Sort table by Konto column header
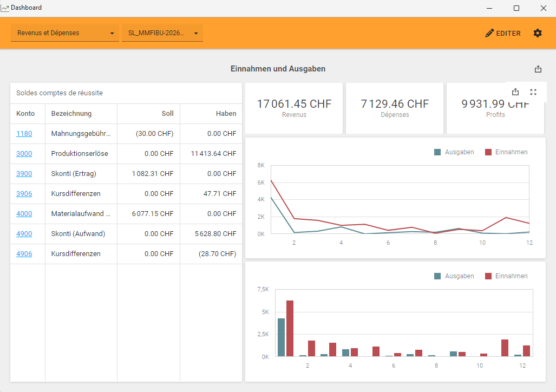Screen dimensions: 556x392 click(25, 114)
